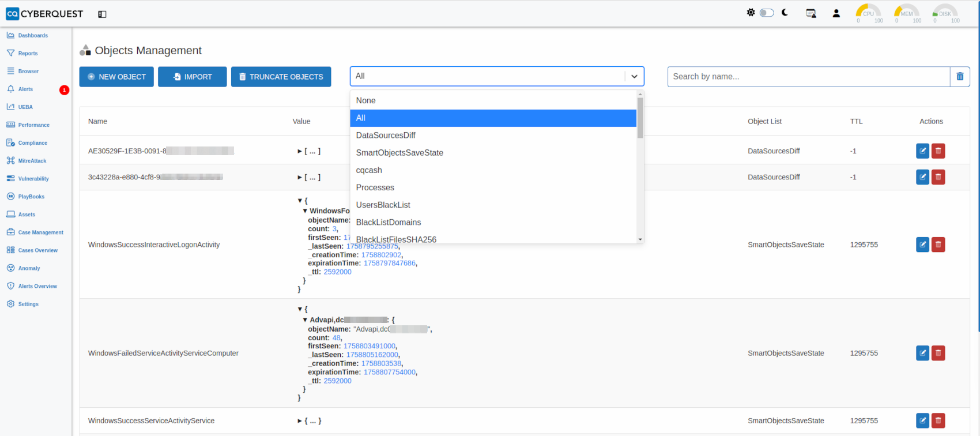Choose UsersBlackList in the dropdown options

point(383,205)
